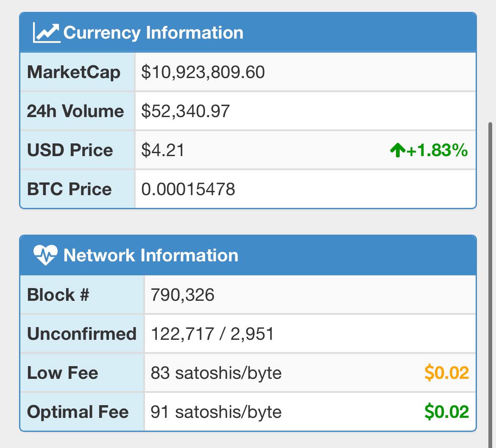
Task: Click the green $0.02 Optimal Fee cost
Action: 446,412
